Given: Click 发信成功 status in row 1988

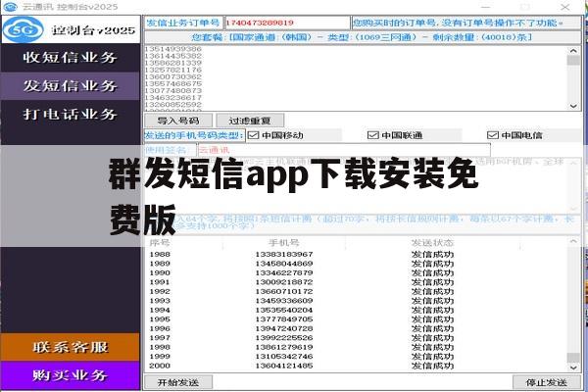Looking at the screenshot, I should pos(432,255).
